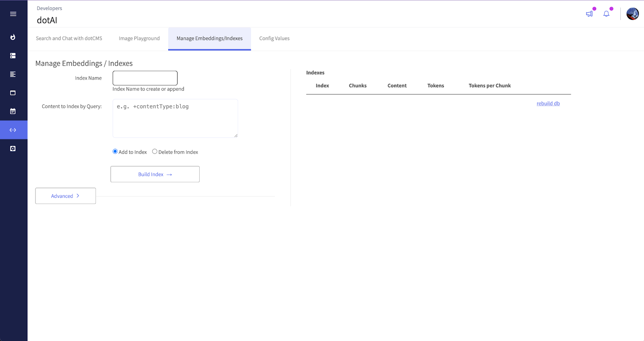This screenshot has height=341, width=644.
Task: Open the gear settings icon in the sidebar
Action: (13, 149)
